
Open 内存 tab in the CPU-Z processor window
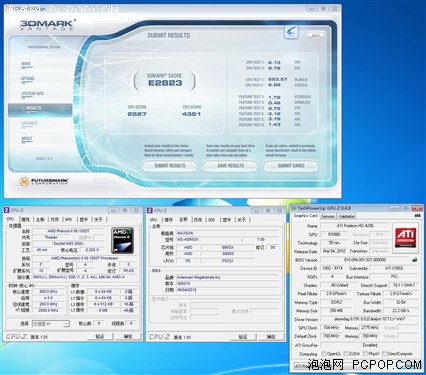[54, 219]
